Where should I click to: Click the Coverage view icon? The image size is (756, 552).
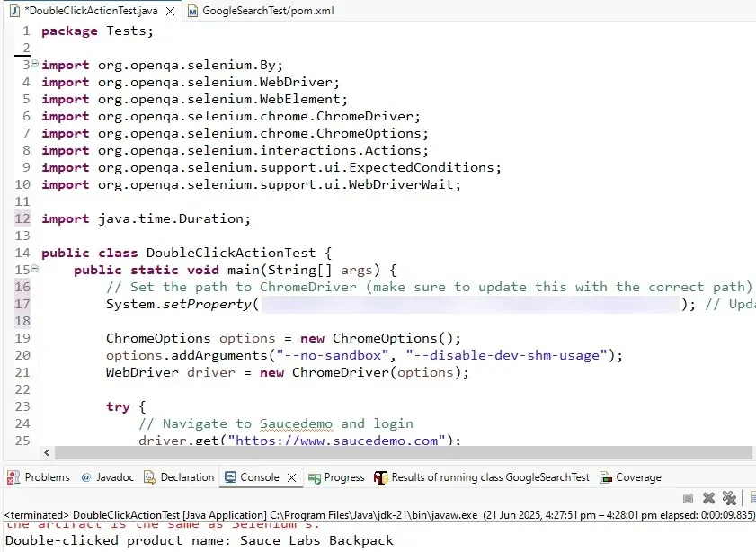(x=606, y=477)
